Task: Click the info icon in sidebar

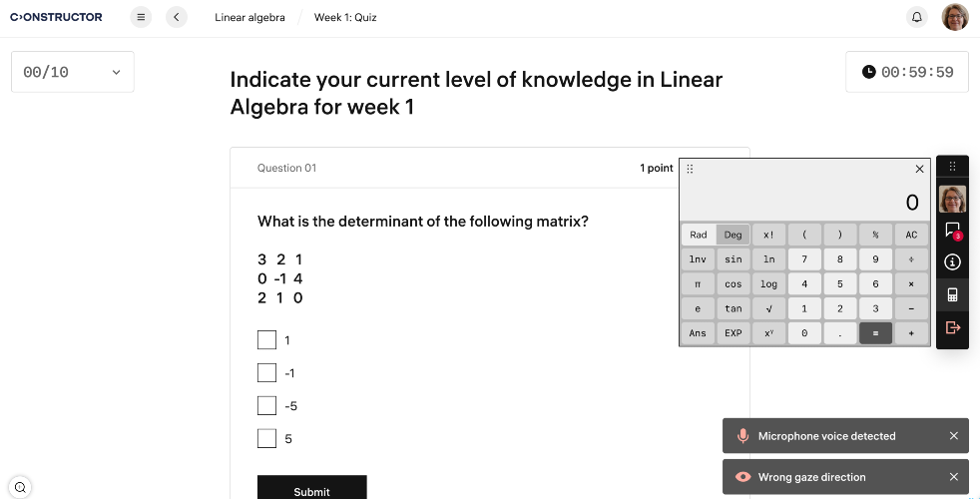Action: coord(952,262)
